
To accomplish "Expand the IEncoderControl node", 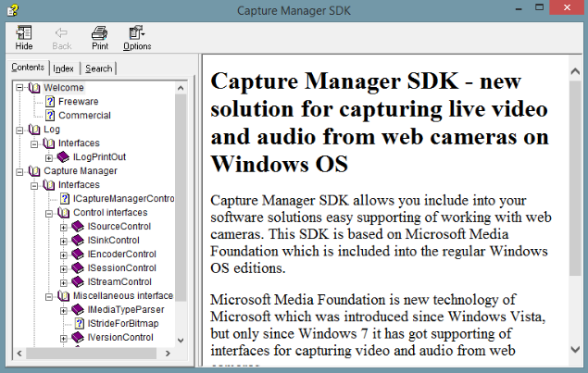I will tap(63, 255).
